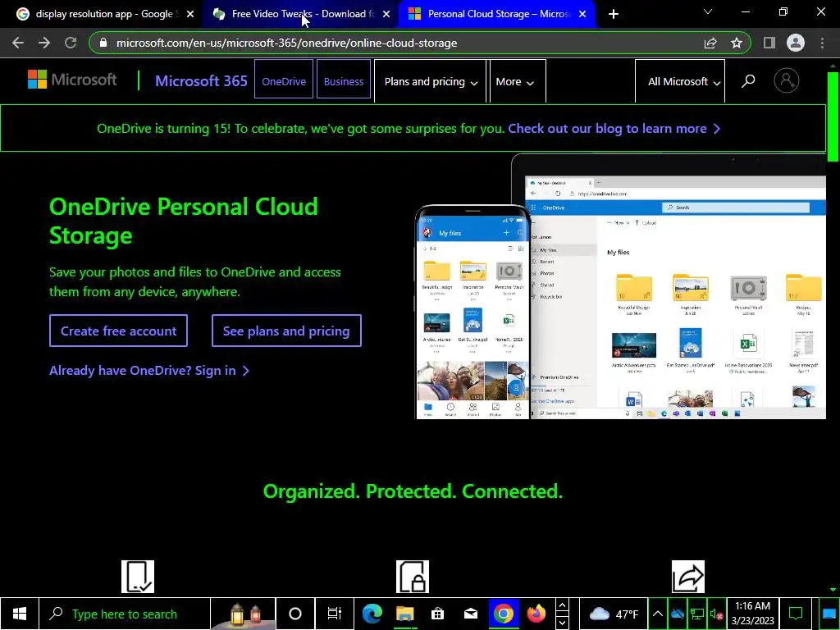Image resolution: width=840 pixels, height=630 pixels.
Task: Open network tray icon
Action: [697, 614]
